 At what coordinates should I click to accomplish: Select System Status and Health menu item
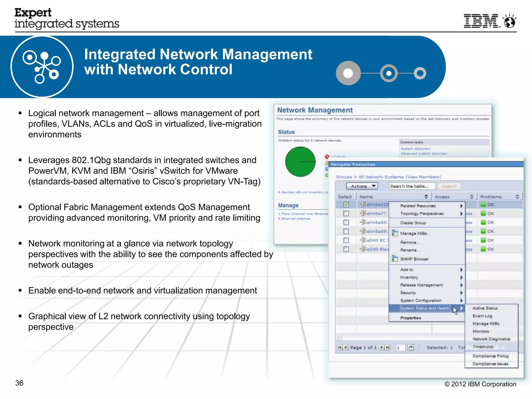(x=427, y=308)
